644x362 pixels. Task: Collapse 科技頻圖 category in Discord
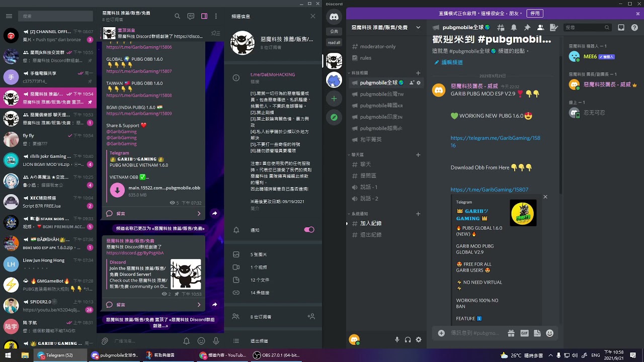359,73
